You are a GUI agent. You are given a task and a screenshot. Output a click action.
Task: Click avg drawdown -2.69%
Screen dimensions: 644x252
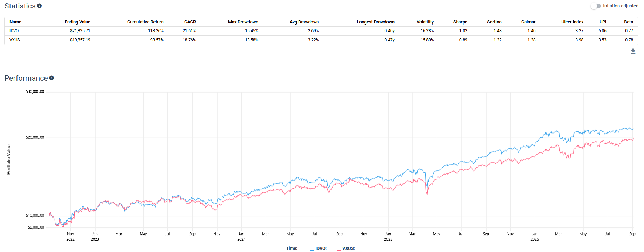[313, 31]
